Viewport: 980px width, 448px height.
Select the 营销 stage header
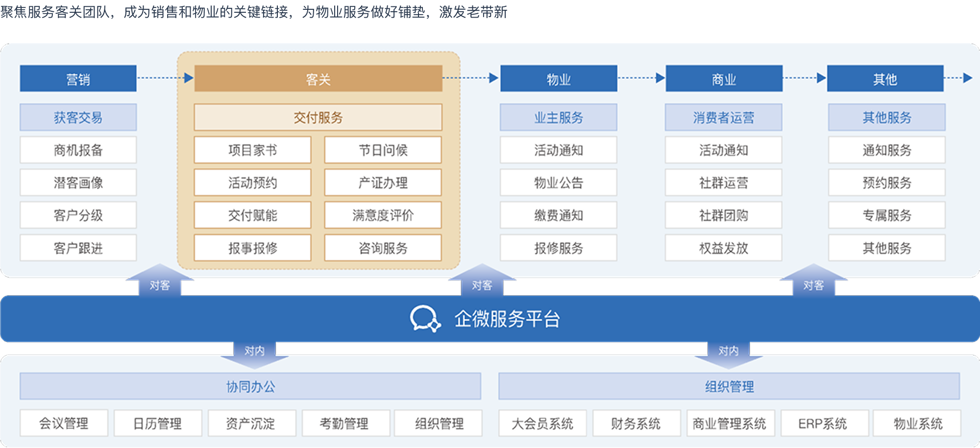(x=78, y=79)
